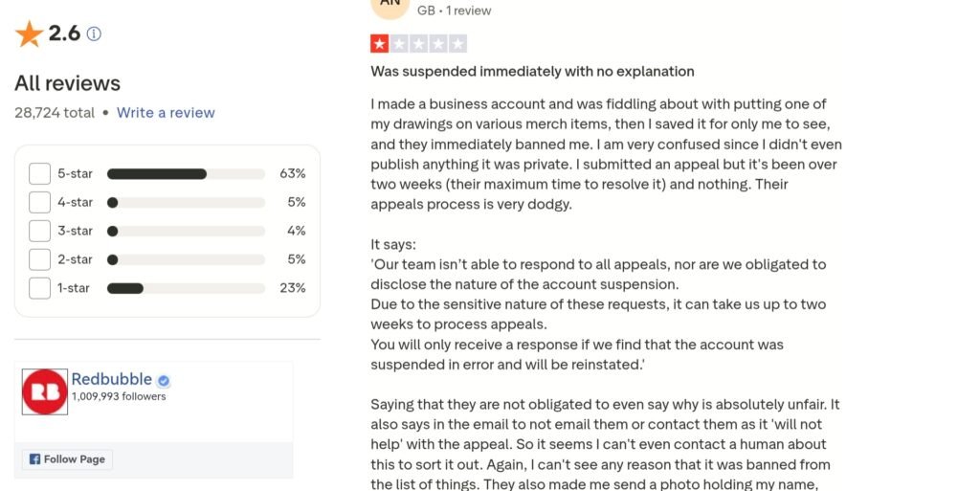Click the Facebook icon in Follow Page
The image size is (980, 491).
click(x=35, y=459)
